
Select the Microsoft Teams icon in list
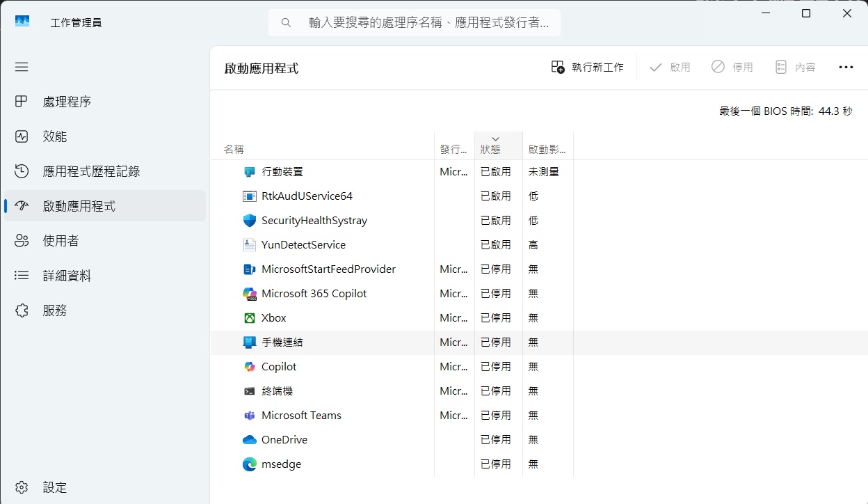250,416
